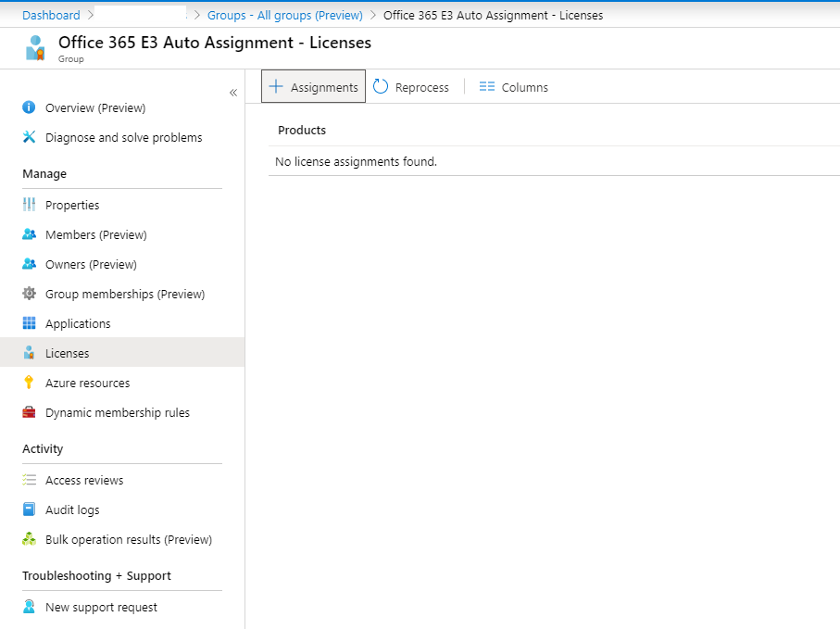View Audit logs
840x629 pixels.
click(x=72, y=510)
